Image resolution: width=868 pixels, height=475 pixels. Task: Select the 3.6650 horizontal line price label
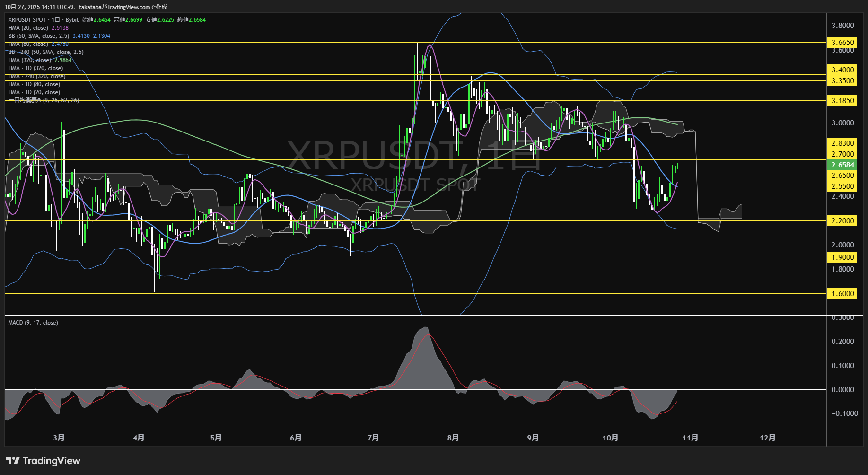point(842,43)
